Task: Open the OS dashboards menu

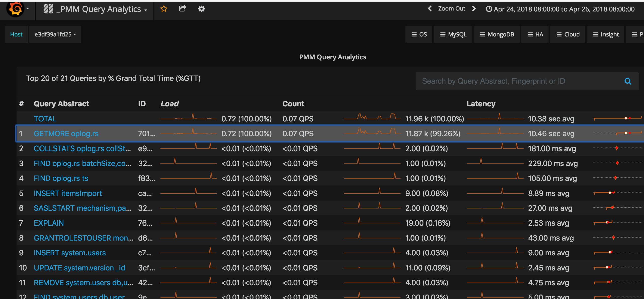Action: [419, 34]
